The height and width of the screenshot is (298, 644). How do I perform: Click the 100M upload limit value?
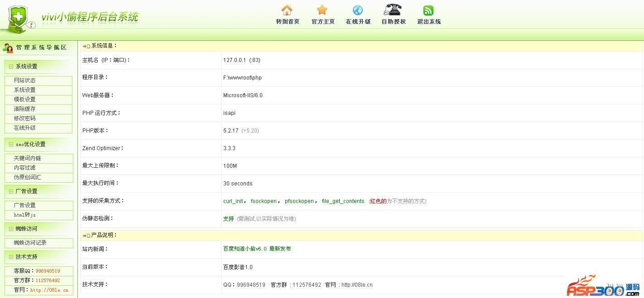point(230,166)
